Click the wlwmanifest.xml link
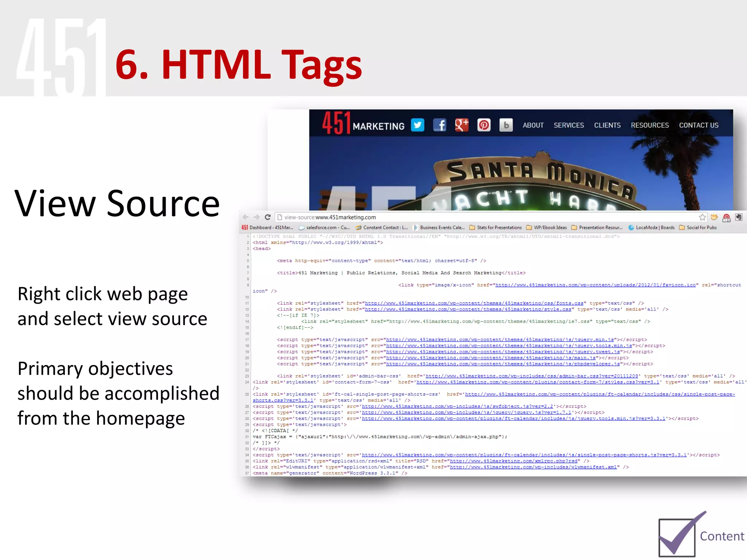Viewport: 747px width, 560px height. point(533,467)
